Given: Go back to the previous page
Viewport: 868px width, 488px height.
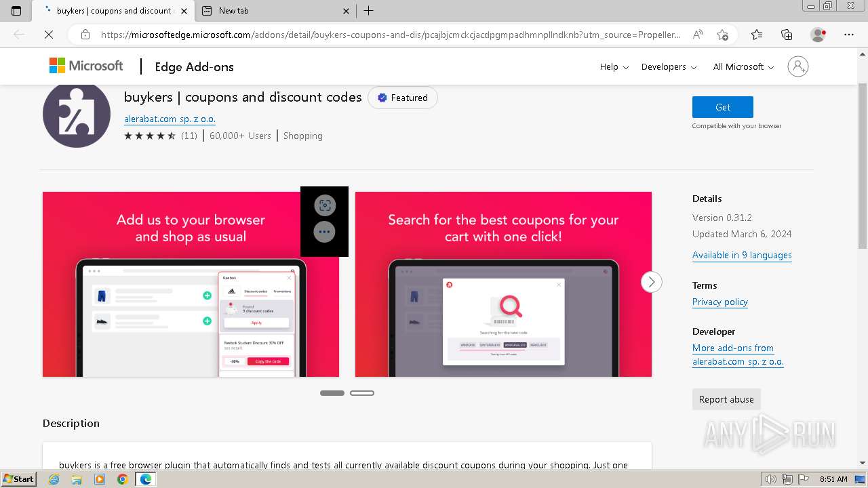Looking at the screenshot, I should (19, 35).
